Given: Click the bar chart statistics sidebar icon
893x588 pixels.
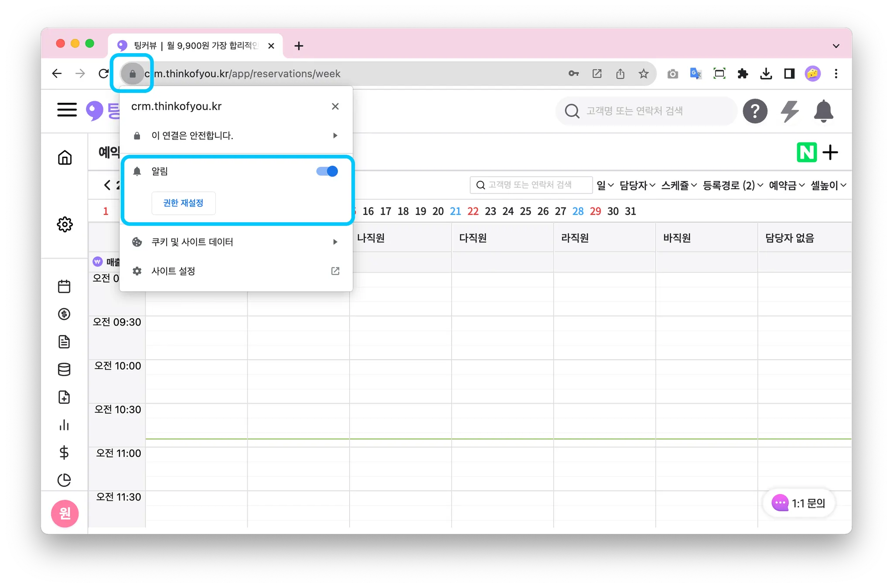Looking at the screenshot, I should click(x=64, y=425).
